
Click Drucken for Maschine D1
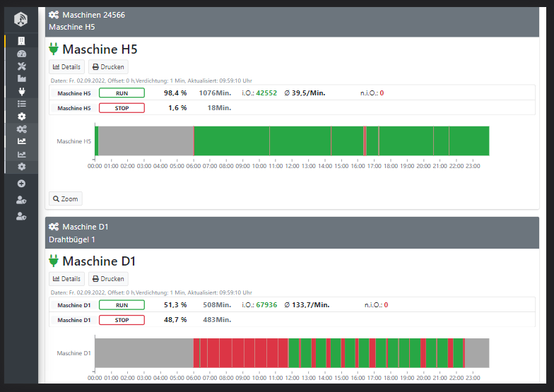108,279
